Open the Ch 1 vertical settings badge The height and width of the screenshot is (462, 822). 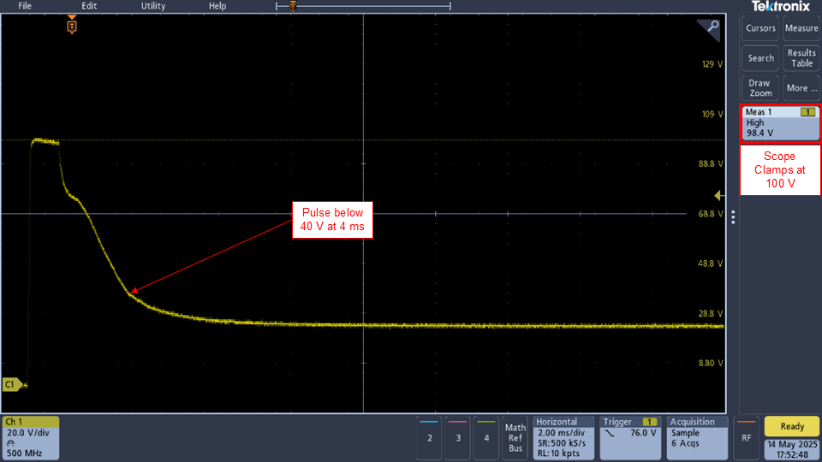point(30,437)
